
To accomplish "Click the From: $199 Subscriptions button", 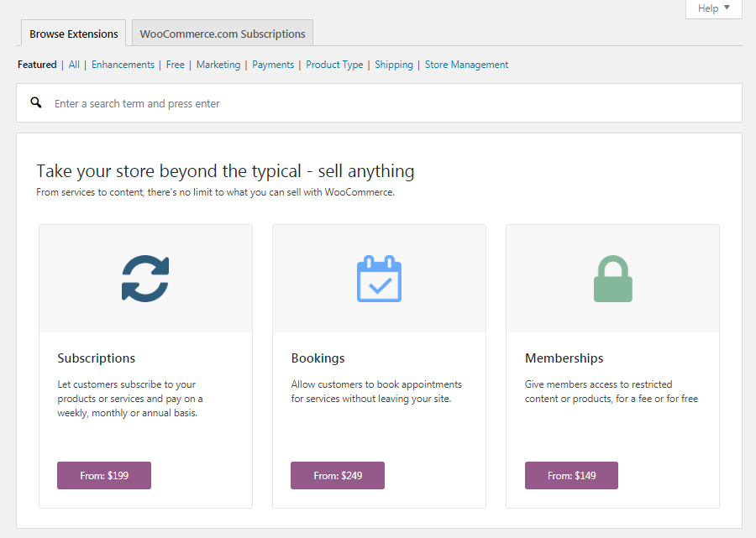I will click(x=104, y=475).
